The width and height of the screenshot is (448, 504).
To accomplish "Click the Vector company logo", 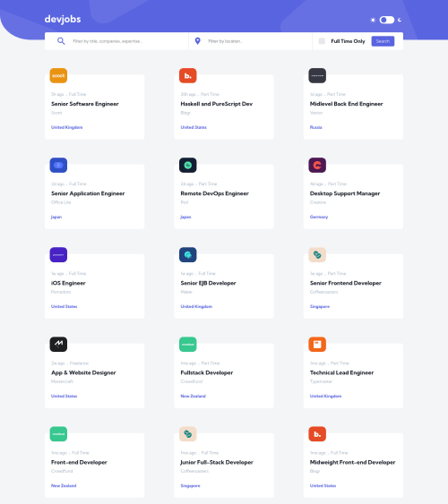I will [x=317, y=75].
